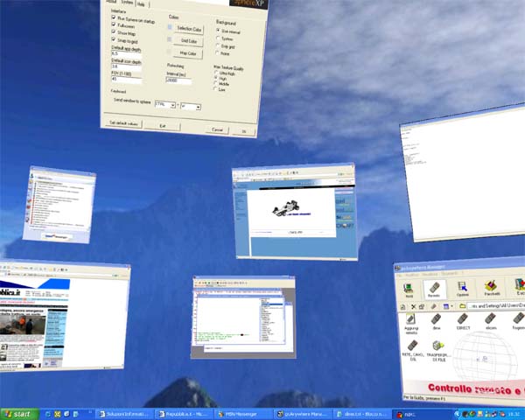
Task: Select the race car website window thumbnail
Action: tap(295, 212)
